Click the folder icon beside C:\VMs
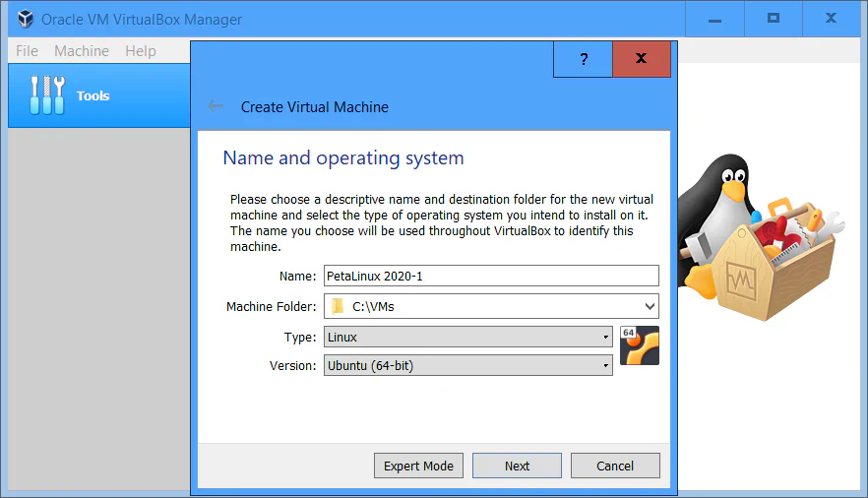Screen dimensions: 868x498 [x=338, y=306]
